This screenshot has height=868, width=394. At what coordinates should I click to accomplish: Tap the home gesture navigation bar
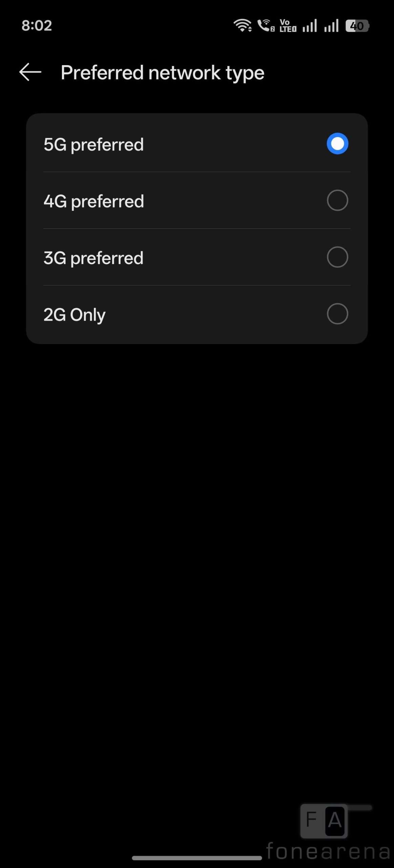tap(197, 858)
